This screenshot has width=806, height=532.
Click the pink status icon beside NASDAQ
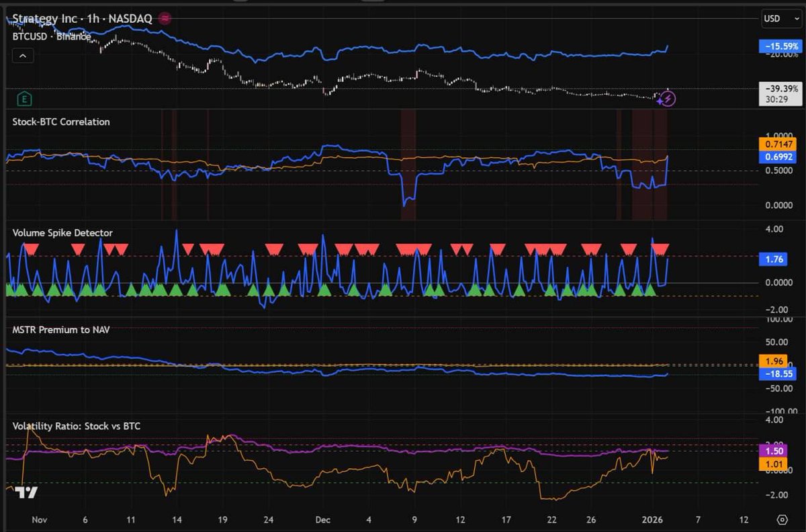tap(165, 19)
